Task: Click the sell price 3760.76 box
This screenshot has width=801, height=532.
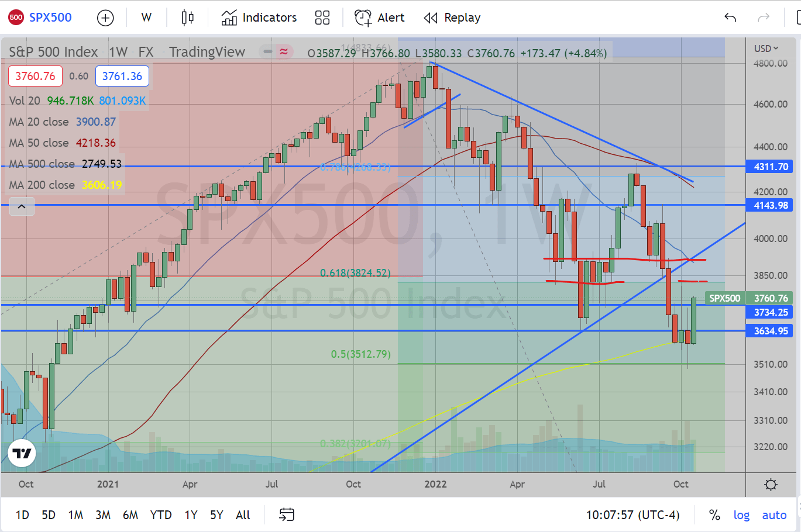Action: pyautogui.click(x=35, y=76)
